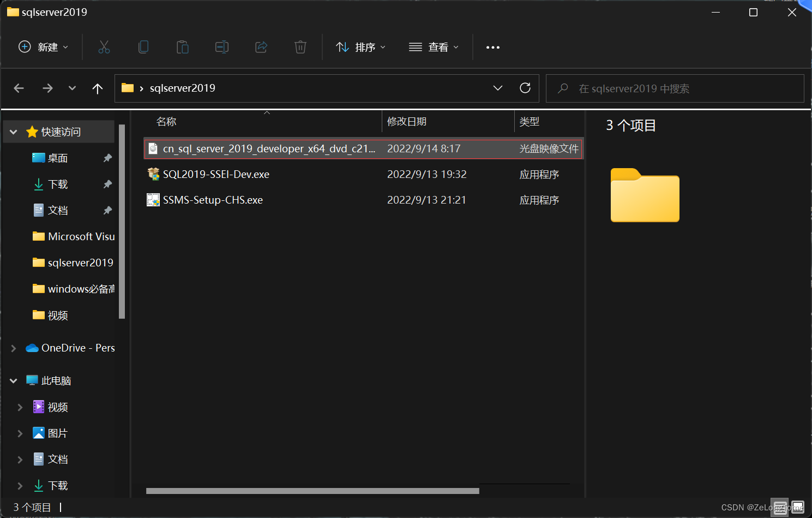Open 桌面 in quick access
Viewport: 812px width, 518px height.
(58, 158)
